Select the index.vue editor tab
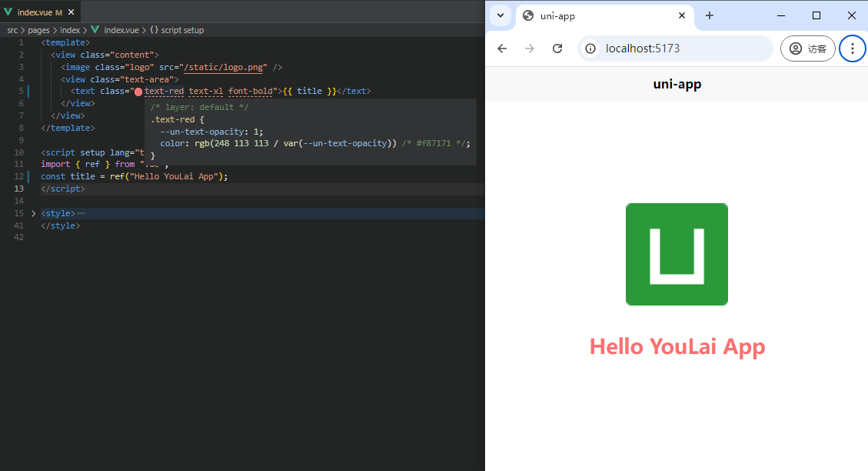Viewport: 868px width, 471px height. click(x=34, y=12)
